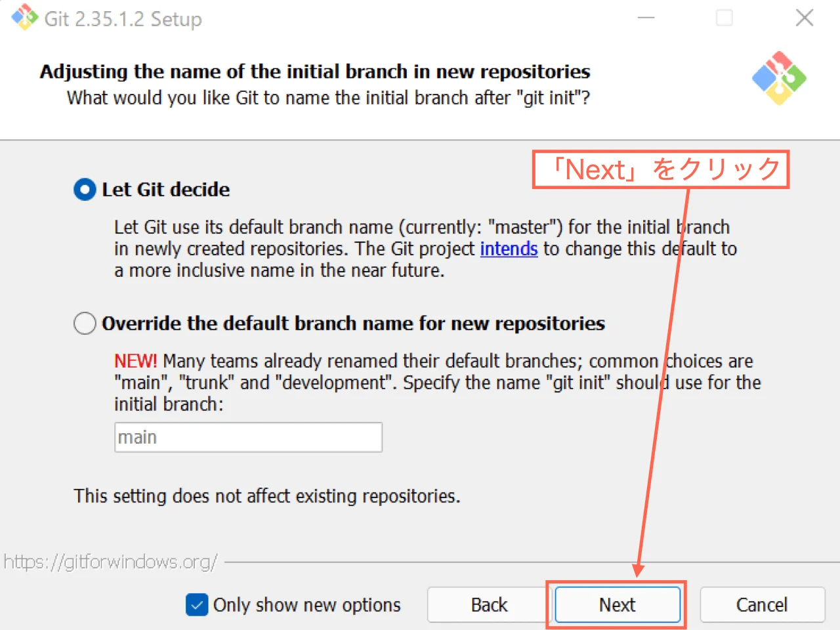
Task: Open the "intends" hyperlink
Action: (509, 249)
